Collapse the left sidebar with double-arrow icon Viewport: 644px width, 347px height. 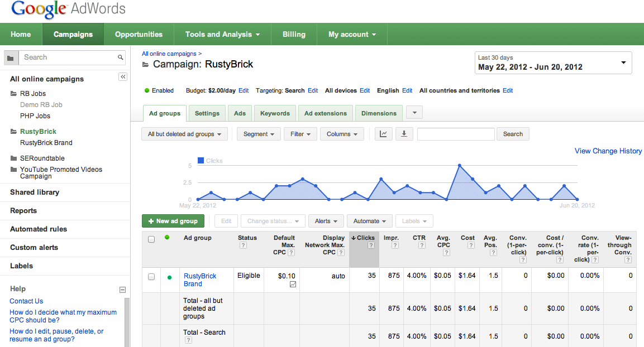(x=123, y=77)
